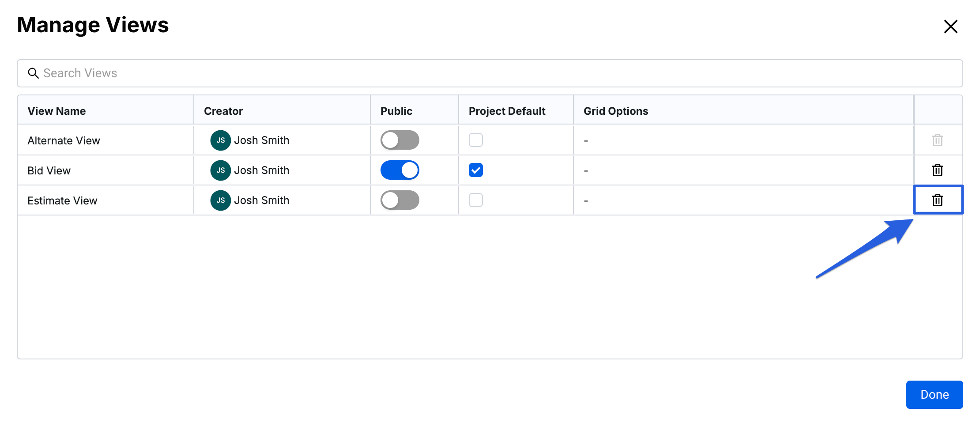The height and width of the screenshot is (423, 980).
Task: Click the Bid View trash icon
Action: pos(937,170)
